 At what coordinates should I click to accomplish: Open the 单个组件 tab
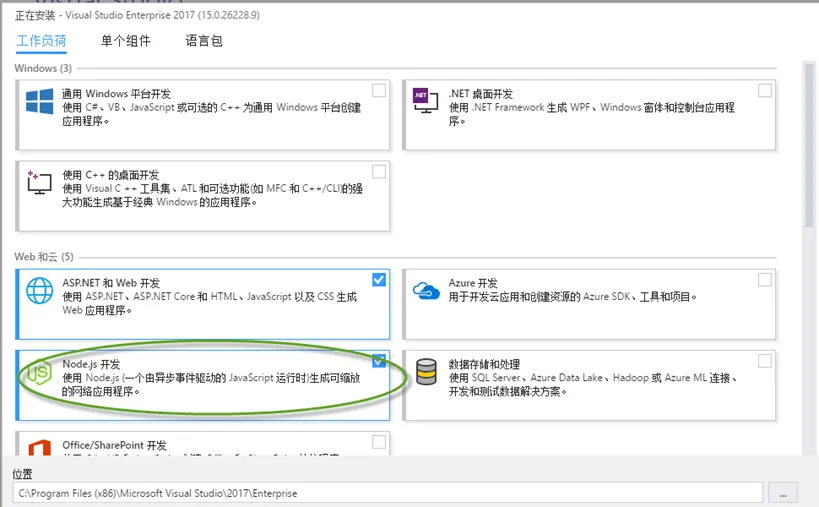click(125, 41)
